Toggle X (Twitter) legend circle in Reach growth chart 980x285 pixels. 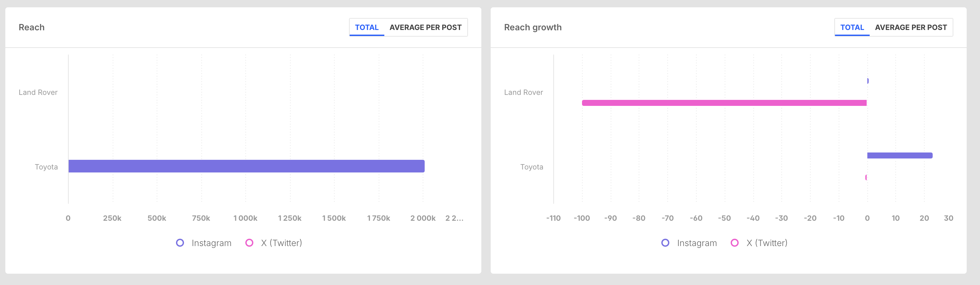coord(735,243)
